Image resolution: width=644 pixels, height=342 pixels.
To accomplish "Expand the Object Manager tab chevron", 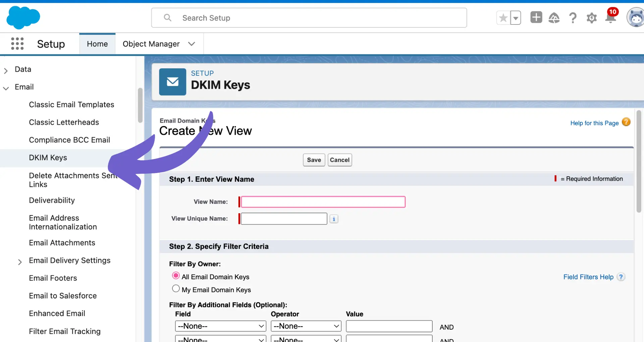I will click(192, 44).
